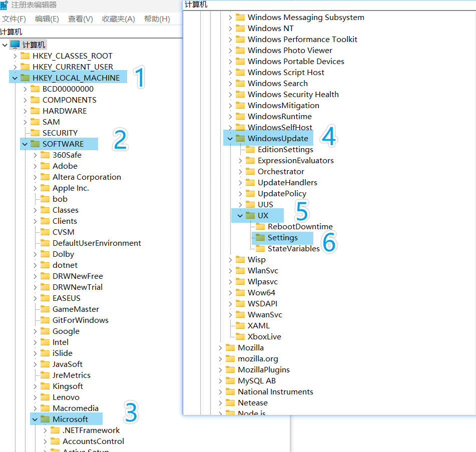Click the SOFTWARE folder icon

tap(35, 144)
